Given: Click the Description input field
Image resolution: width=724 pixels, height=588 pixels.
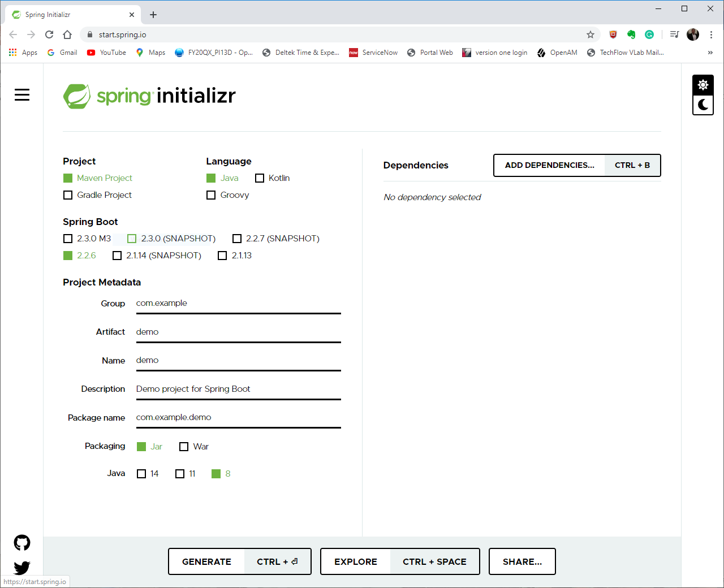Looking at the screenshot, I should (x=238, y=389).
